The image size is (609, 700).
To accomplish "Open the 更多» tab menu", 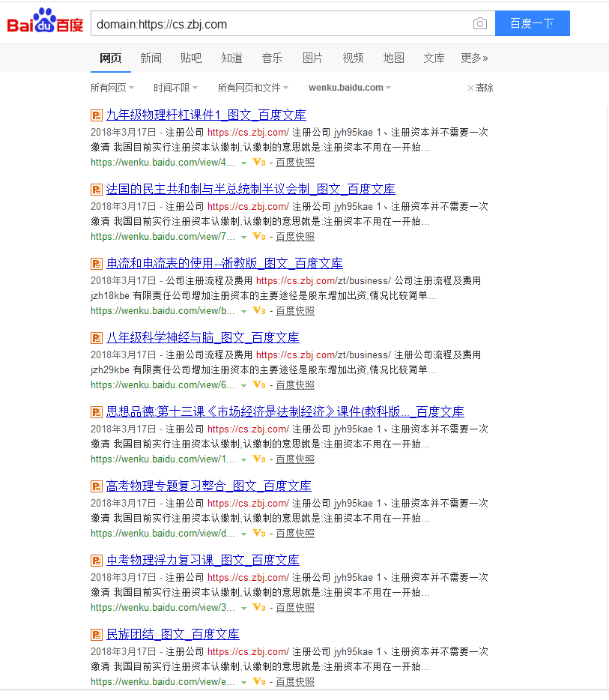I will (474, 58).
